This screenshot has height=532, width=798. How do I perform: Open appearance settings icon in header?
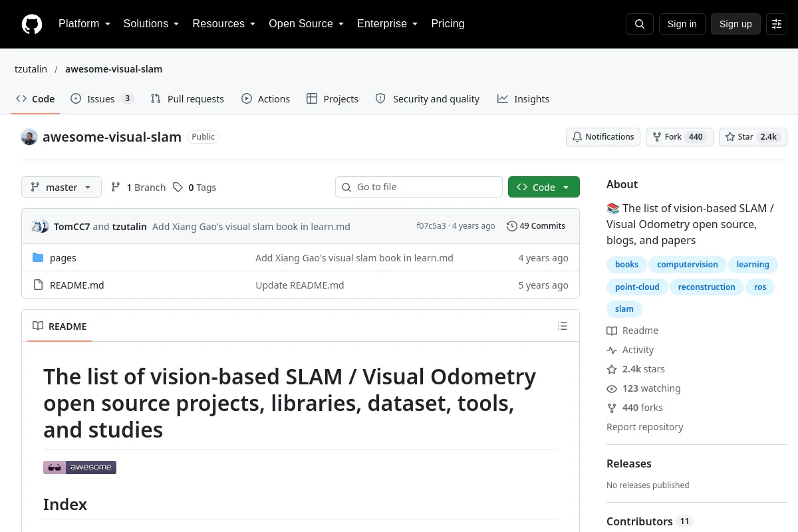[777, 24]
